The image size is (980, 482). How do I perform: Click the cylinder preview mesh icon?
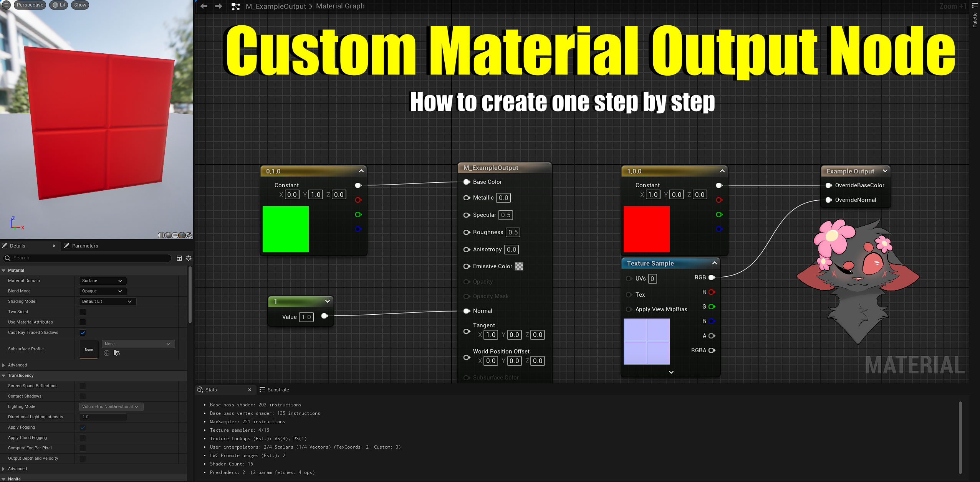161,235
